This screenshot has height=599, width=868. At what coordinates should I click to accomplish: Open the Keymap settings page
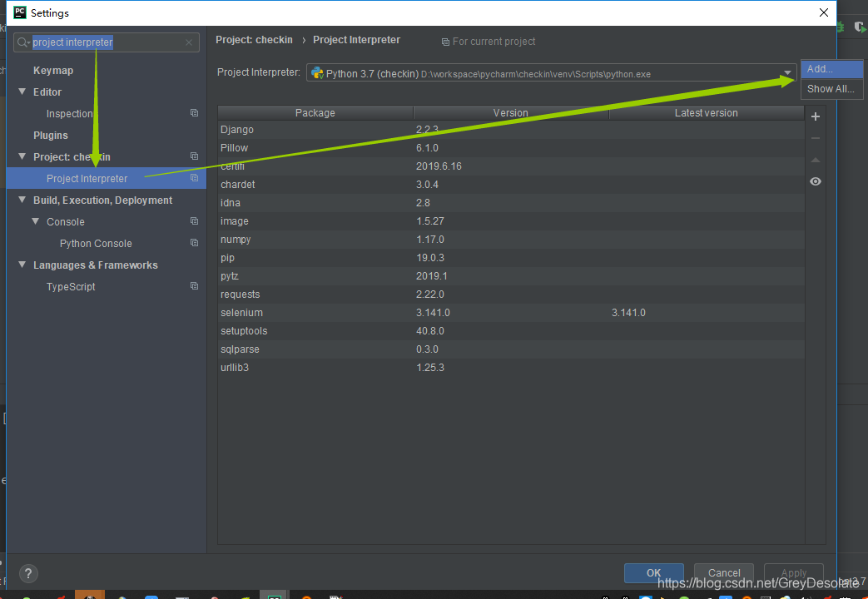[x=53, y=71]
